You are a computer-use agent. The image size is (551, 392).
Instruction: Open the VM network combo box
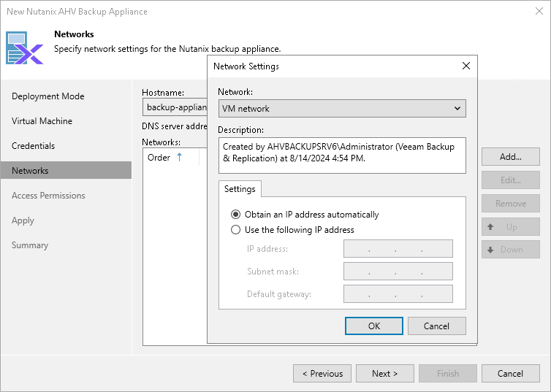pyautogui.click(x=341, y=109)
